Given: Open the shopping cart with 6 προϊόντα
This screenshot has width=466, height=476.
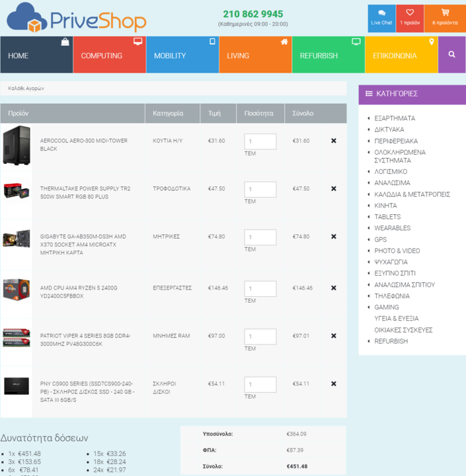Looking at the screenshot, I should tap(445, 19).
